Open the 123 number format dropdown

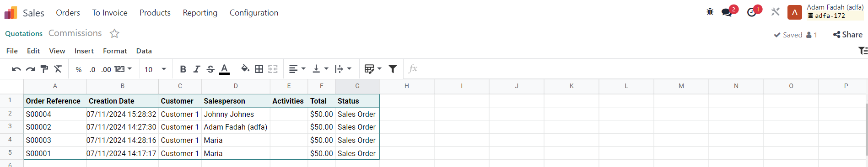pos(123,69)
